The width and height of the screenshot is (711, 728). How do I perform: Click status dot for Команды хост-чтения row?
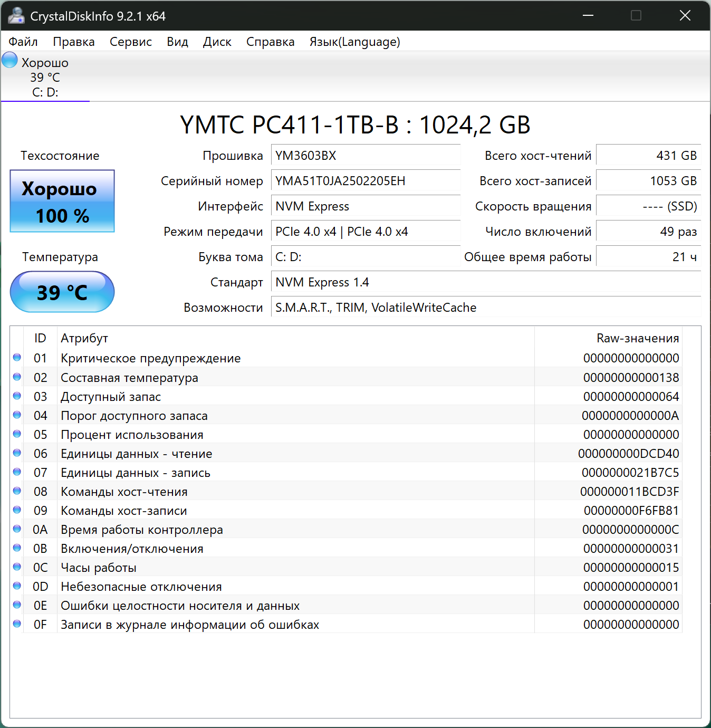[x=17, y=491]
